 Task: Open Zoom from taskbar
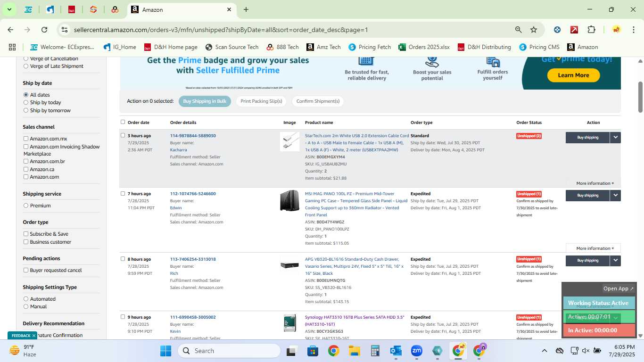pyautogui.click(x=416, y=351)
